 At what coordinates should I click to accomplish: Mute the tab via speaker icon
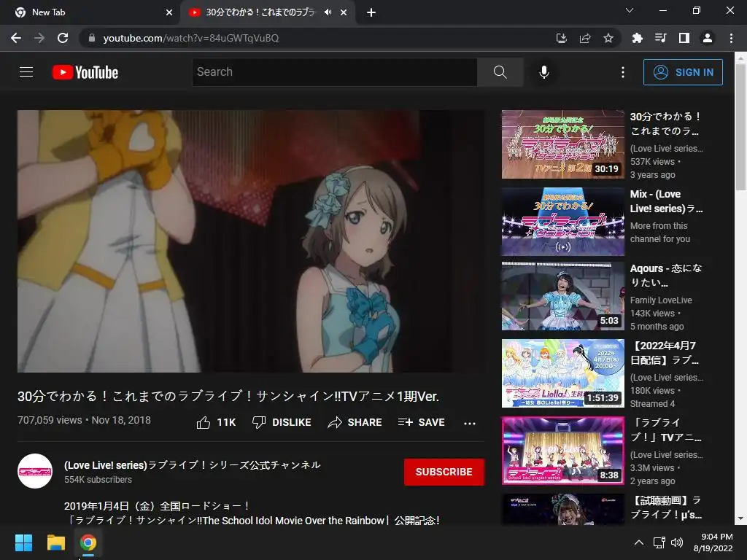tap(328, 12)
